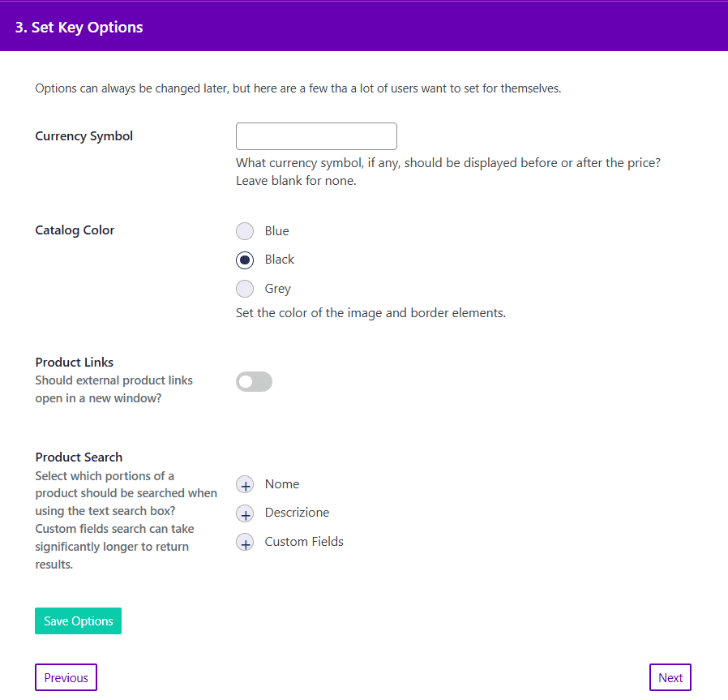The width and height of the screenshot is (728, 700).
Task: Select the Blue catalog color radio button
Action: click(x=245, y=231)
